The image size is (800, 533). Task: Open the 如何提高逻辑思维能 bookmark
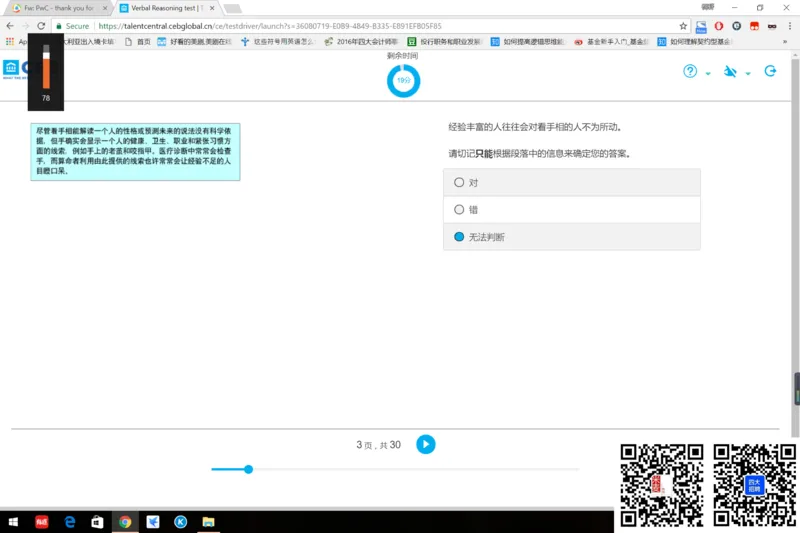tap(528, 42)
